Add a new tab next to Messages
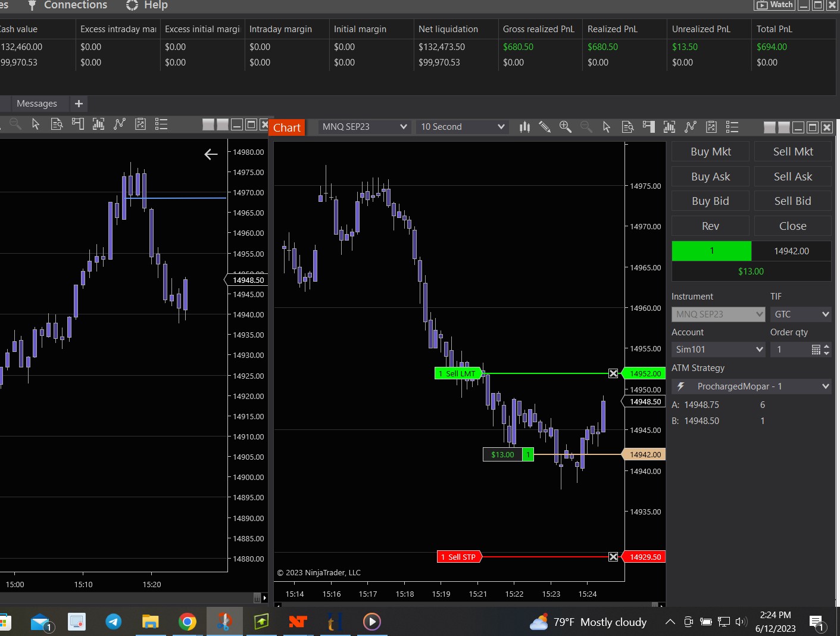This screenshot has width=840, height=636. 79,104
